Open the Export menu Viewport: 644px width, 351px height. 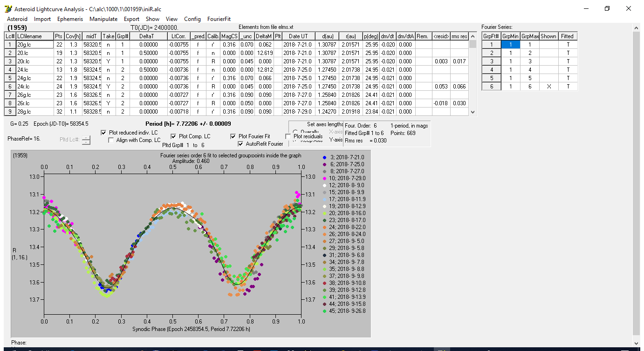pos(132,19)
